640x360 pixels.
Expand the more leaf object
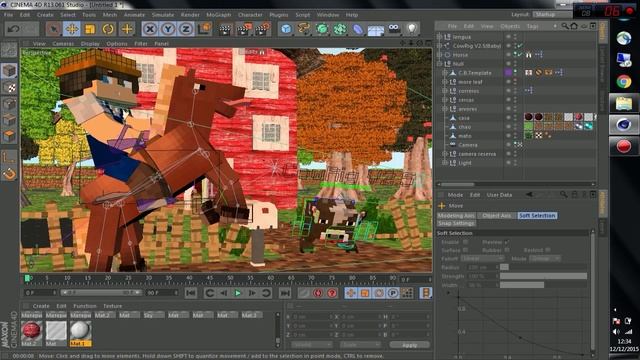[x=445, y=82]
